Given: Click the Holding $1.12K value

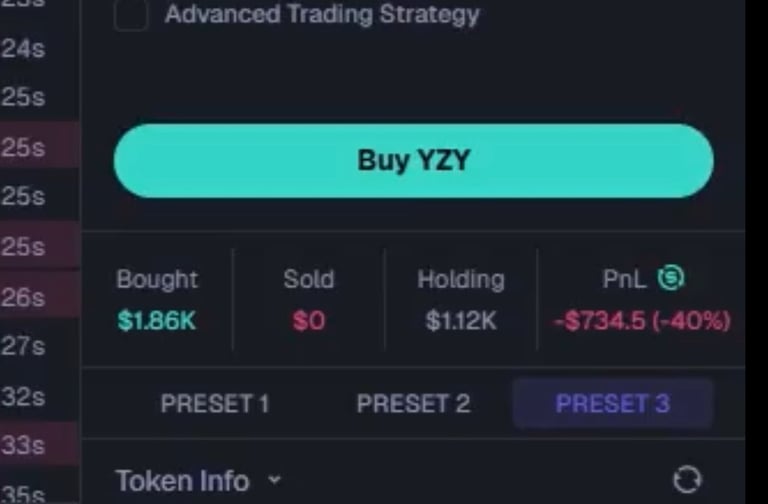Looking at the screenshot, I should tap(460, 321).
